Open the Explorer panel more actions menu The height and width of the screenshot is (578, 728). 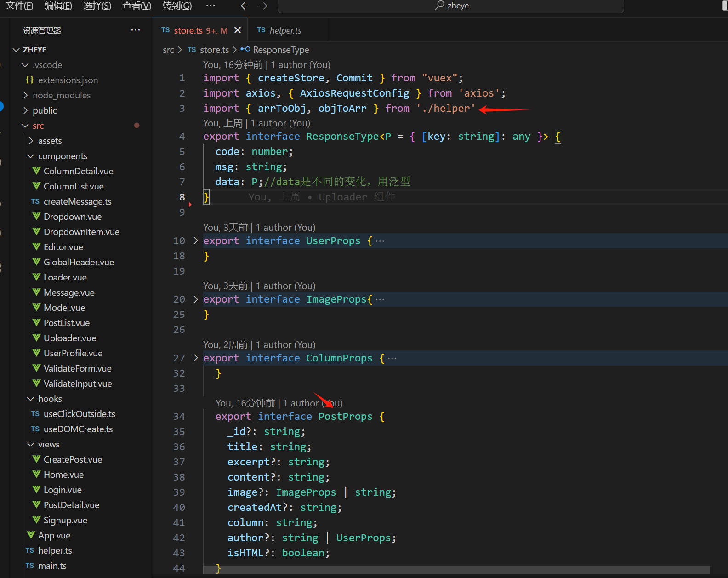[x=136, y=30]
